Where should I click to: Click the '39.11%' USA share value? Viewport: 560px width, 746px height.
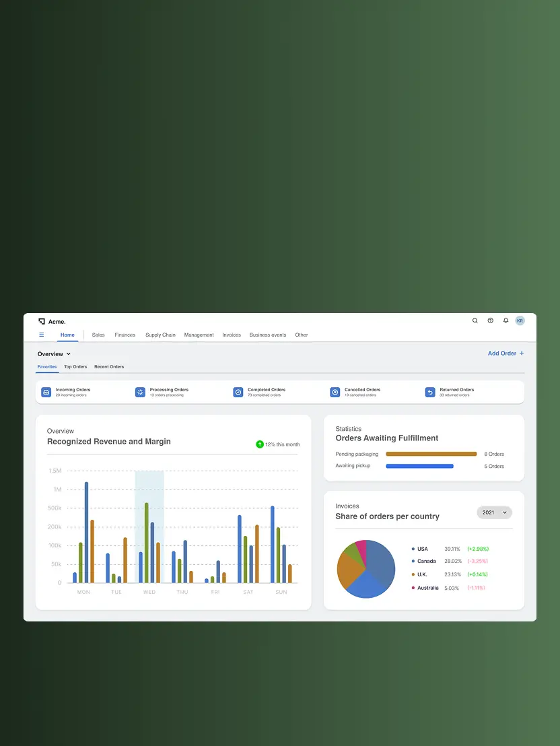[x=452, y=549]
